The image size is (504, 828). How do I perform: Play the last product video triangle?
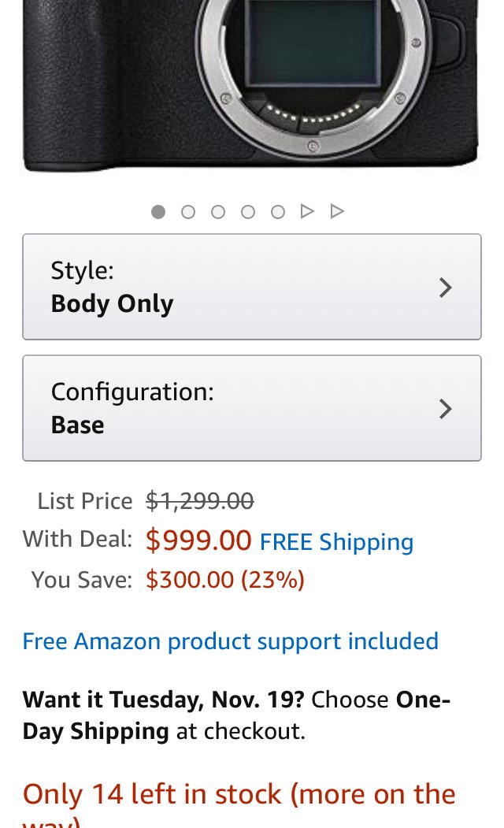[337, 211]
